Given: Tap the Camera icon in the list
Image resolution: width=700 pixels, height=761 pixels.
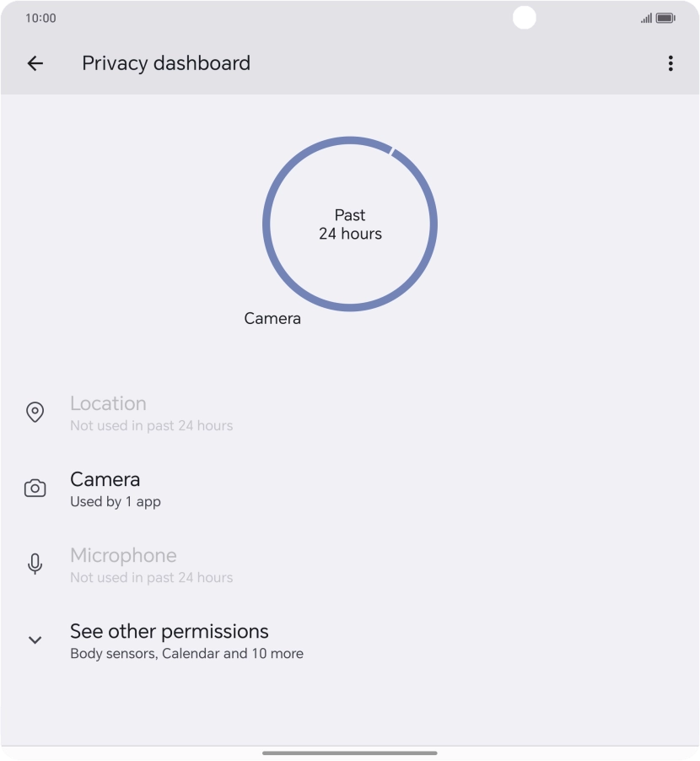Looking at the screenshot, I should point(35,488).
